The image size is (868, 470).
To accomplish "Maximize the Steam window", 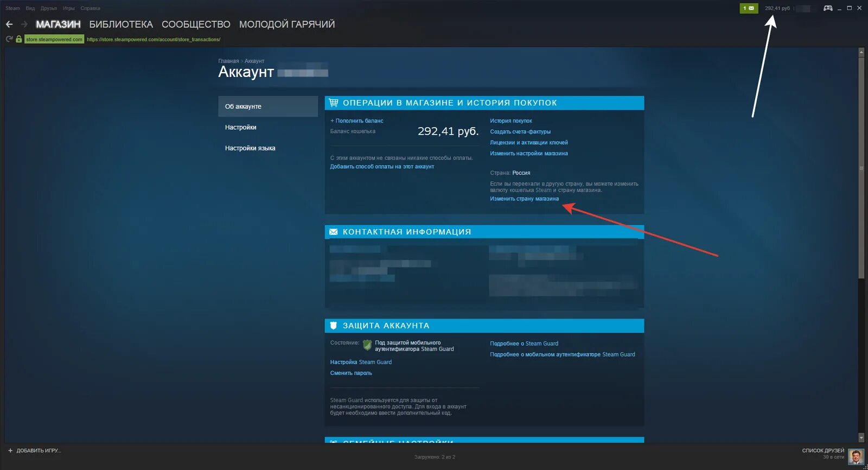I will point(849,8).
